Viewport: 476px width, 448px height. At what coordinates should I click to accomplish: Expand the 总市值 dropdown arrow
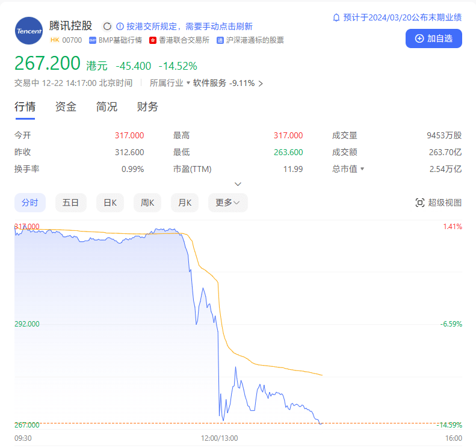coord(362,169)
